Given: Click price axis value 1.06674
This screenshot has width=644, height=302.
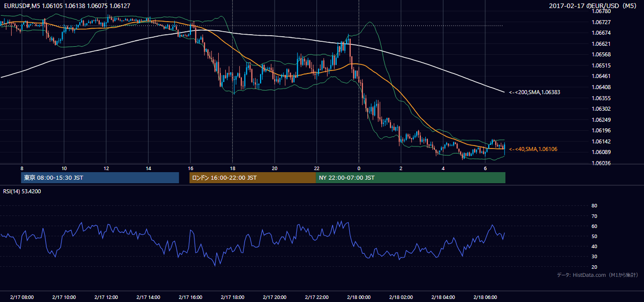Looking at the screenshot, I should tap(601, 33).
